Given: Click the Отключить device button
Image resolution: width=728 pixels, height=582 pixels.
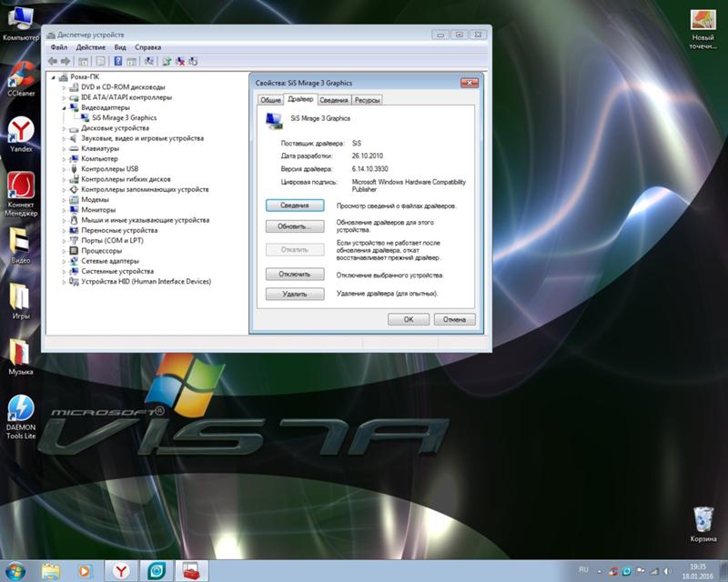Looking at the screenshot, I should tap(295, 274).
